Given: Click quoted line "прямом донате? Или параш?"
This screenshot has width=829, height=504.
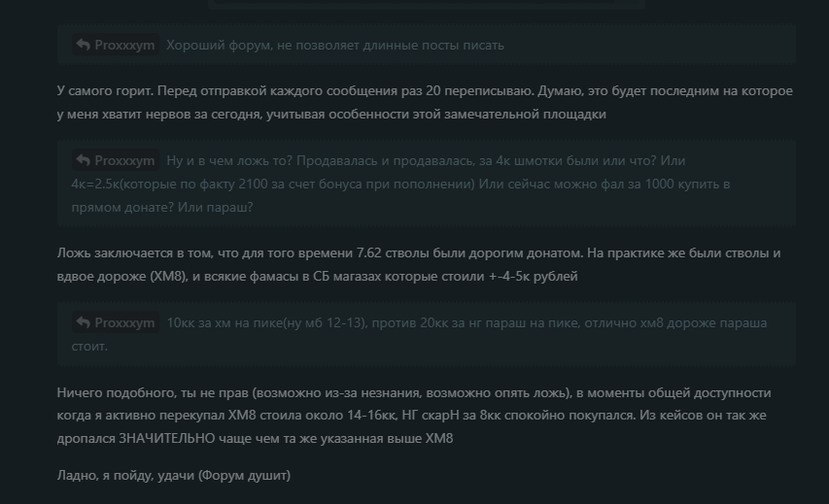Looking at the screenshot, I should (161, 207).
